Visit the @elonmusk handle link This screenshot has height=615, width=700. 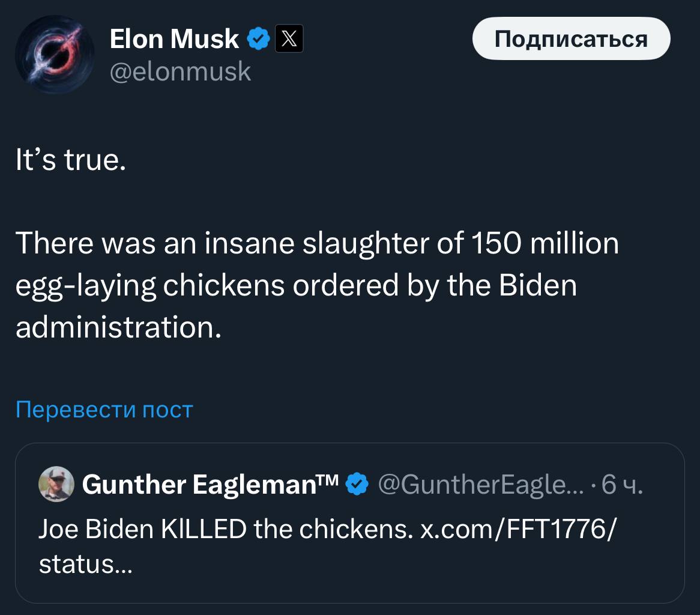[x=180, y=71]
